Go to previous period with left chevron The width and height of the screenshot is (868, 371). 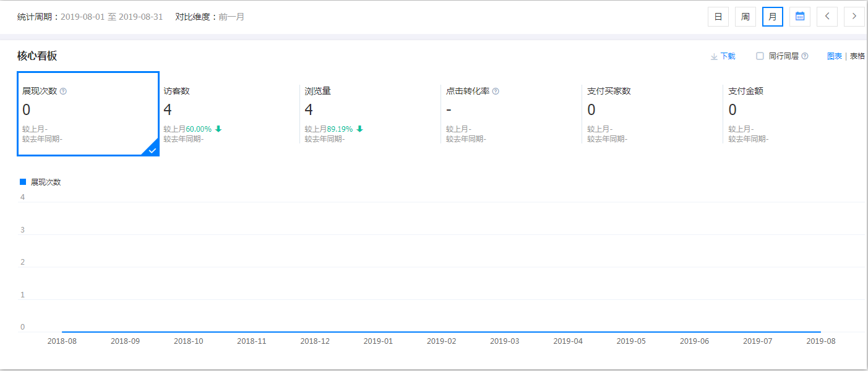point(827,17)
